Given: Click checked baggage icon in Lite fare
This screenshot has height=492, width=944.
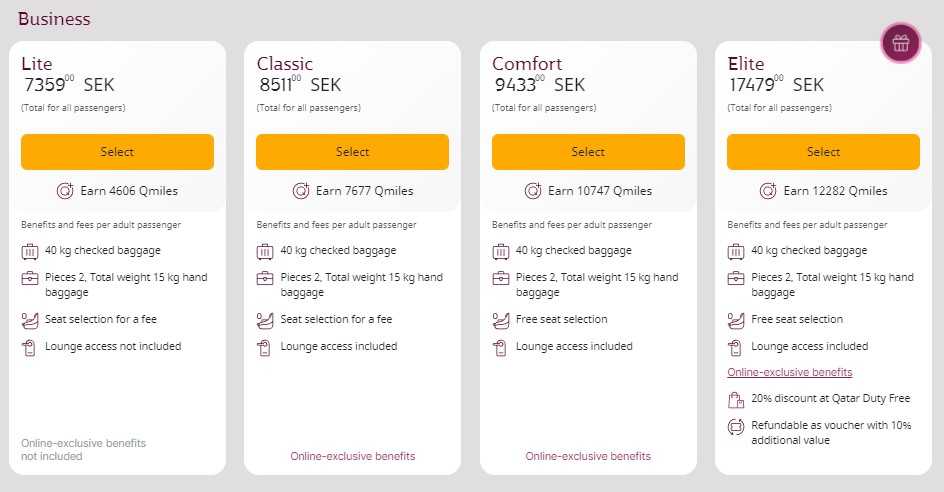Looking at the screenshot, I should coord(29,252).
